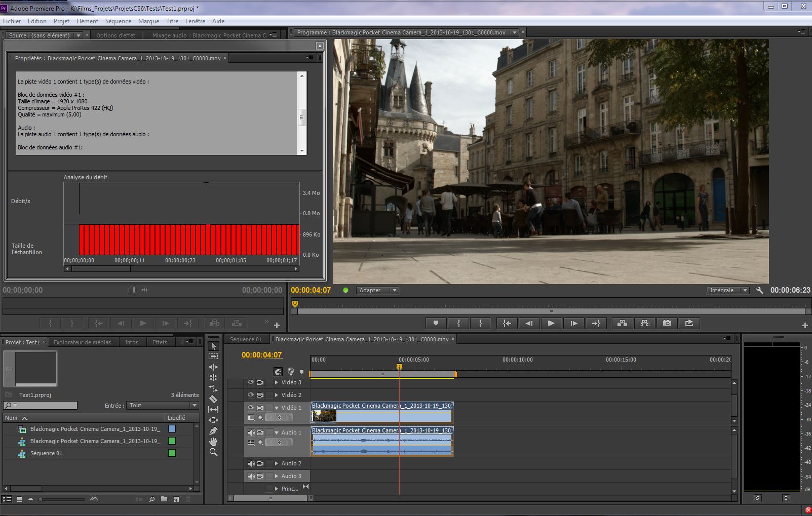Toggle Vidéo 3 track visibility eye

tap(250, 382)
